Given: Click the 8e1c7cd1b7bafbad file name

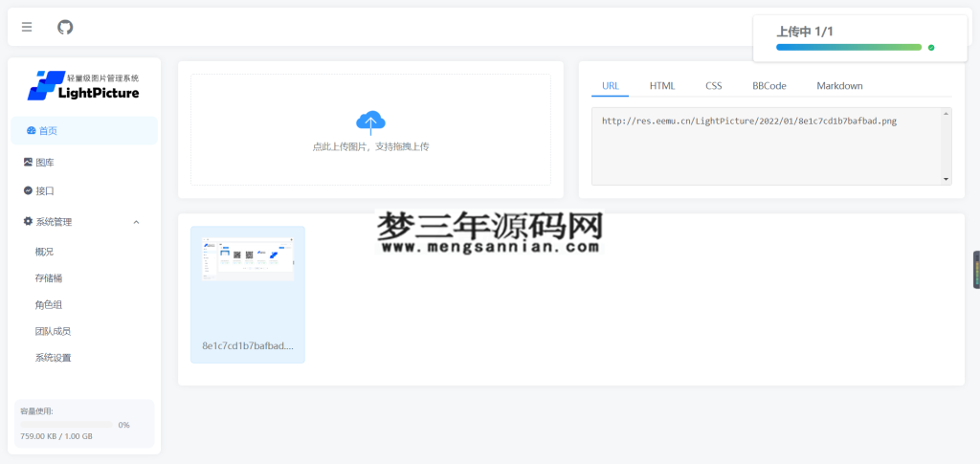Looking at the screenshot, I should tap(248, 345).
